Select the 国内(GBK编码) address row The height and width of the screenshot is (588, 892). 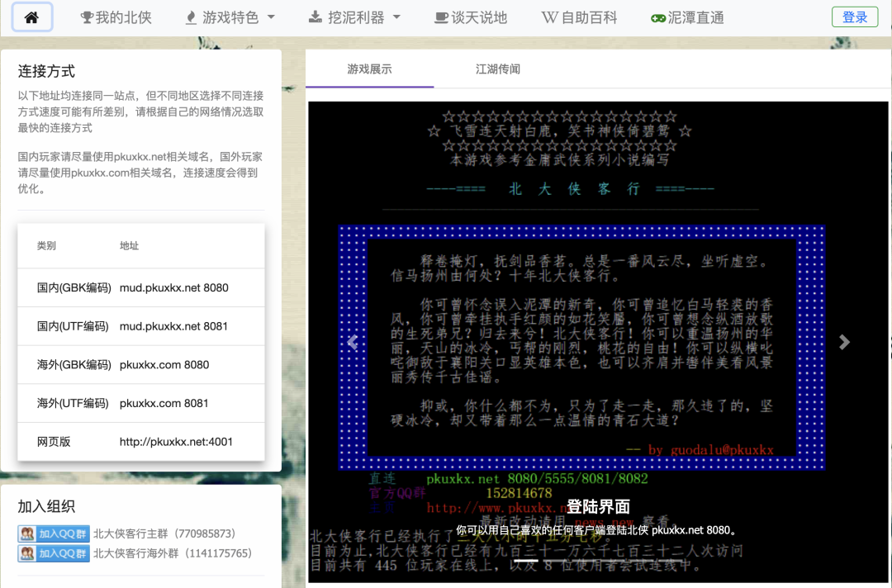click(x=140, y=288)
